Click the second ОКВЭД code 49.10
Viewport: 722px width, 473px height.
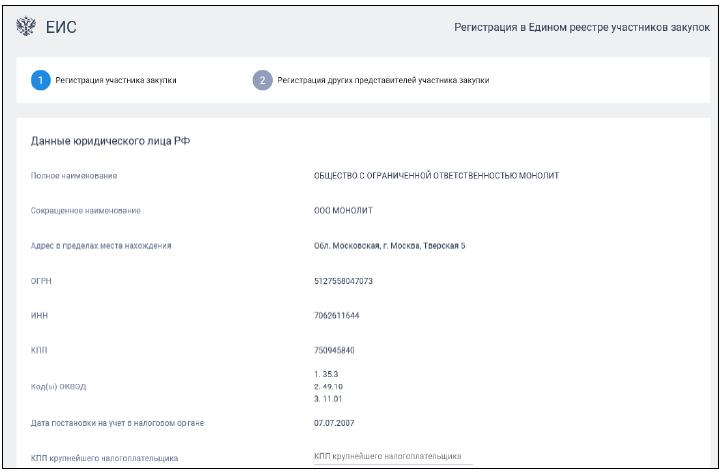pos(330,385)
